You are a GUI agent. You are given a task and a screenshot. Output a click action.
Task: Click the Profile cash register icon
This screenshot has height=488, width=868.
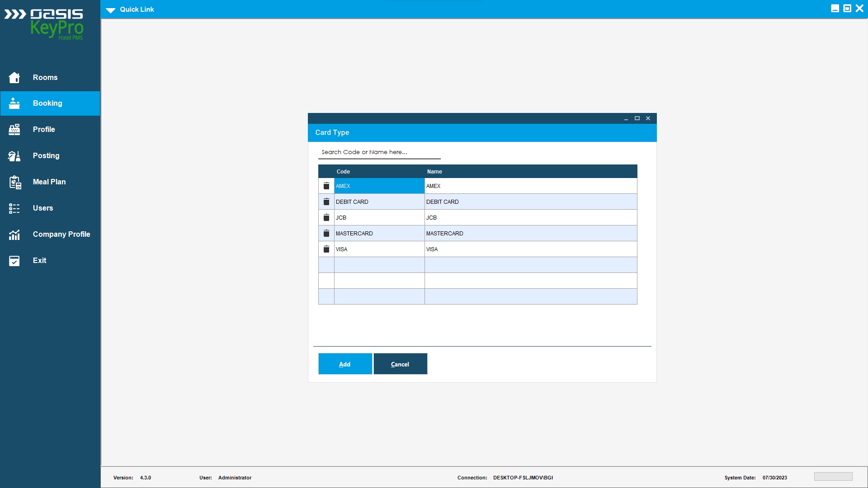14,130
